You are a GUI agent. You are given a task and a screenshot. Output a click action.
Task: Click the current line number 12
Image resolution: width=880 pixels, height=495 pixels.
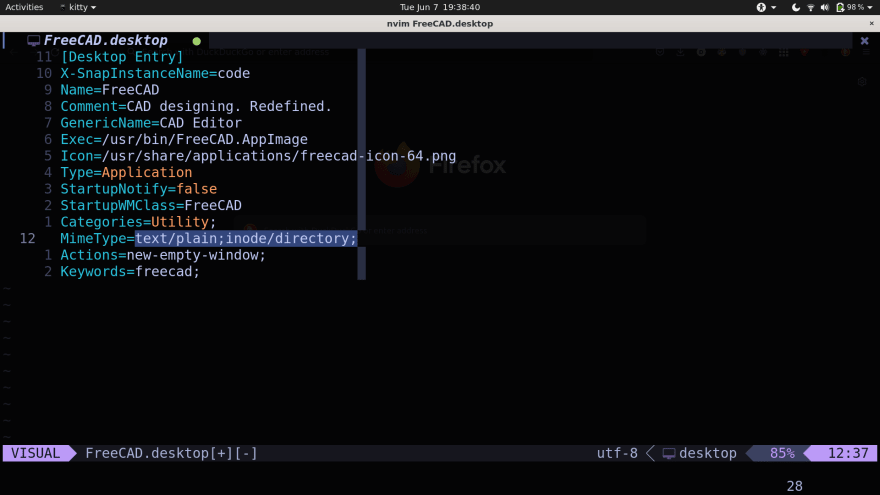[28, 239]
